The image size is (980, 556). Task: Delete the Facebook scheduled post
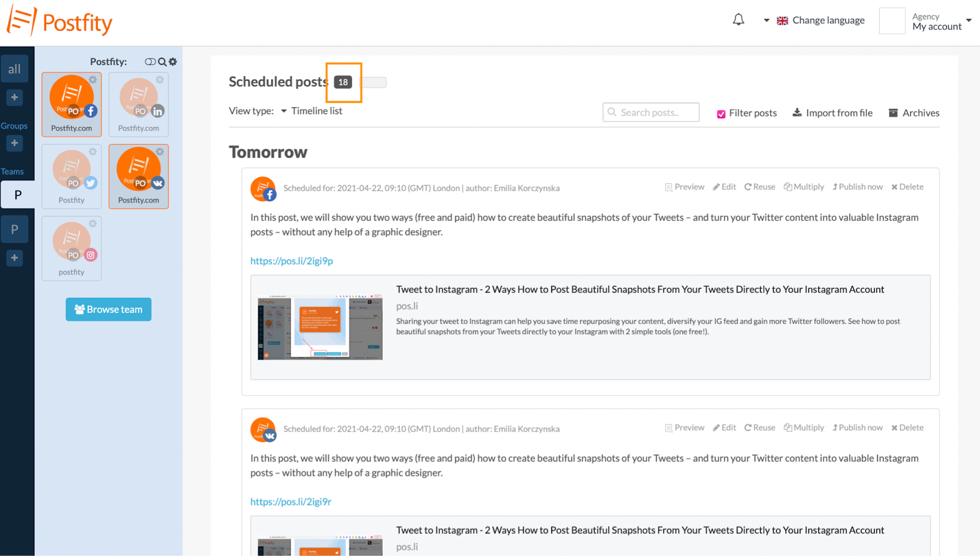907,187
